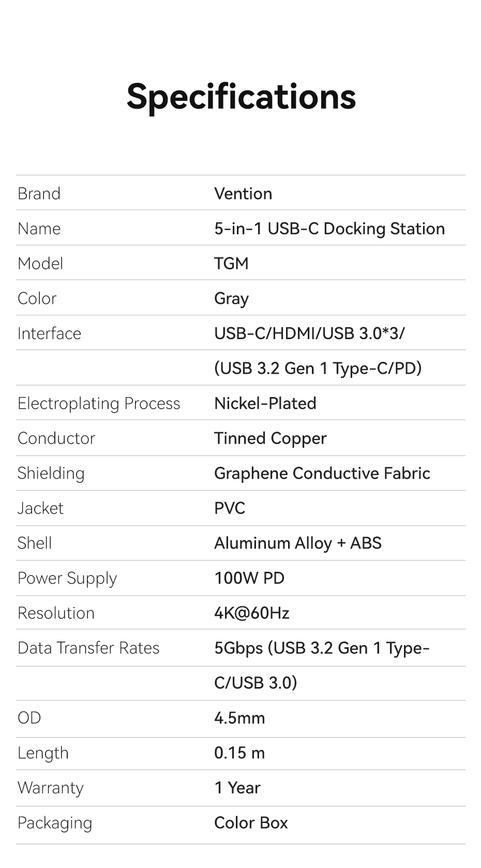This screenshot has height=868, width=481.
Task: Click the Vention brand value
Action: click(x=243, y=194)
